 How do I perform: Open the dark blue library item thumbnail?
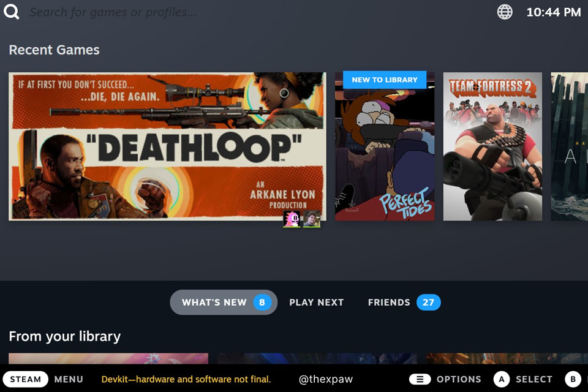tap(317, 358)
